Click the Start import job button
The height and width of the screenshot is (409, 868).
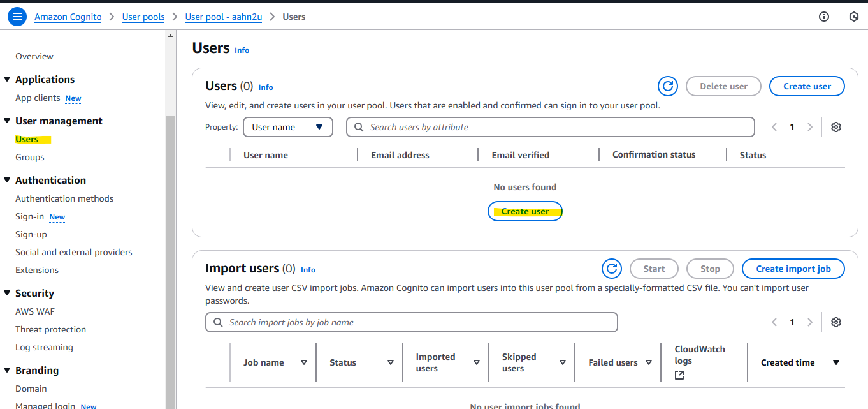[654, 269]
